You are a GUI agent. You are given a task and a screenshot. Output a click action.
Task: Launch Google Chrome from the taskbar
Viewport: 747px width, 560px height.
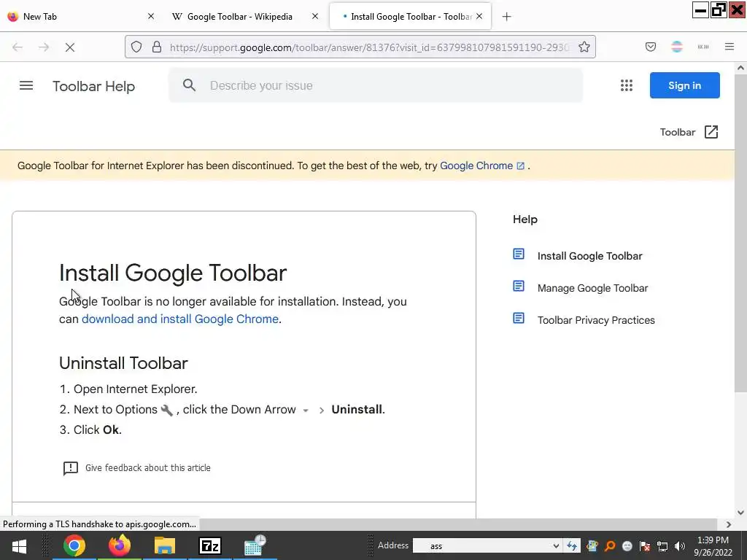tap(74, 545)
